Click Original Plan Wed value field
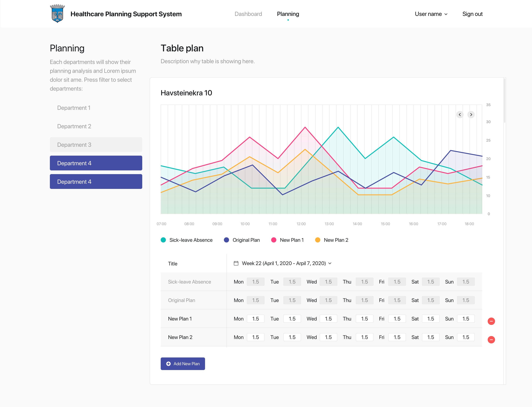The image size is (532, 407). click(328, 300)
